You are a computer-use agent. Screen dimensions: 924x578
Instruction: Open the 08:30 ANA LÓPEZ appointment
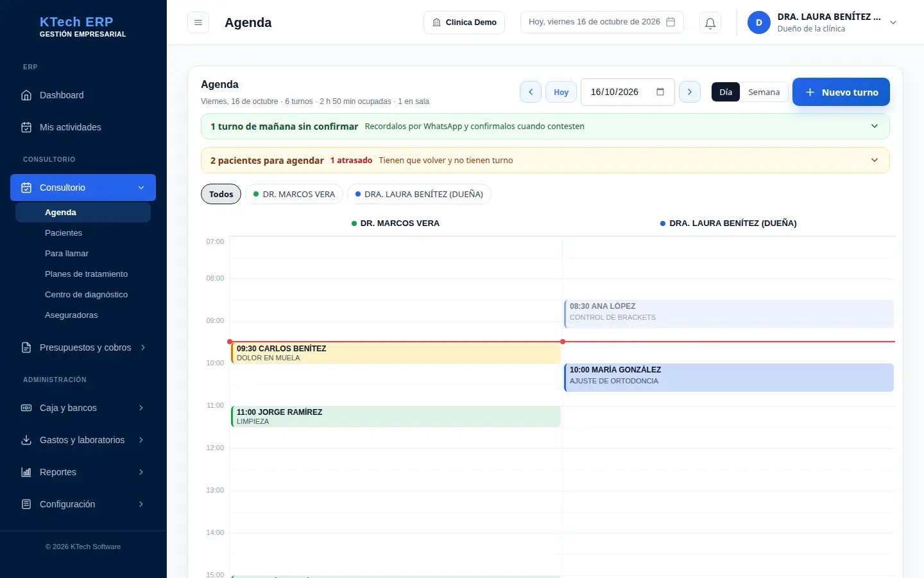[x=729, y=314]
